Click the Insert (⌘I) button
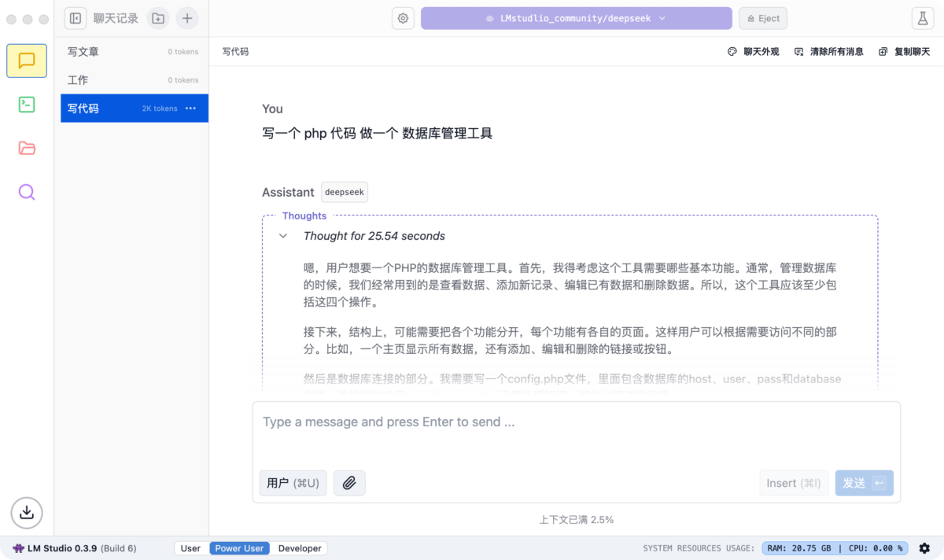The height and width of the screenshot is (560, 944). 794,483
